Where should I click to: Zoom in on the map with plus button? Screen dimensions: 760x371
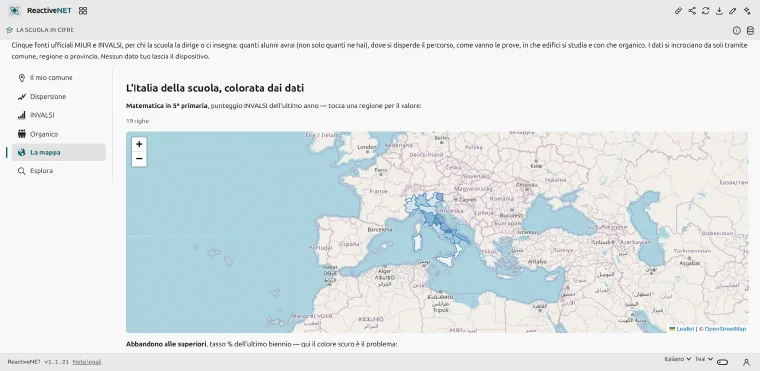139,144
